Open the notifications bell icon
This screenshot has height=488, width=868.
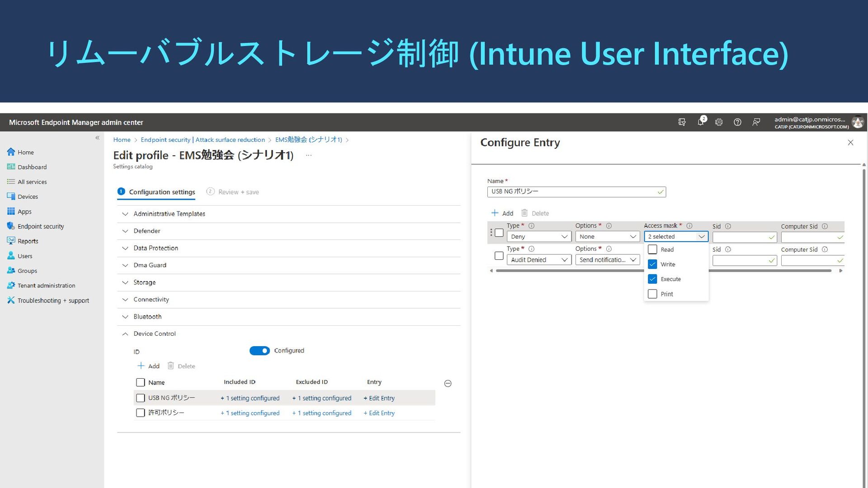point(701,122)
